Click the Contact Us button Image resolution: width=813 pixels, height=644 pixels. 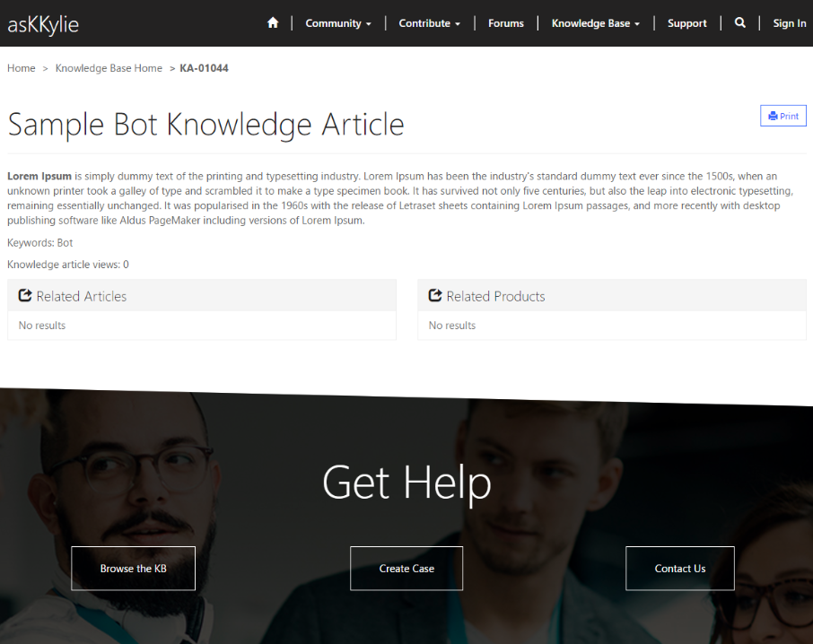(680, 569)
